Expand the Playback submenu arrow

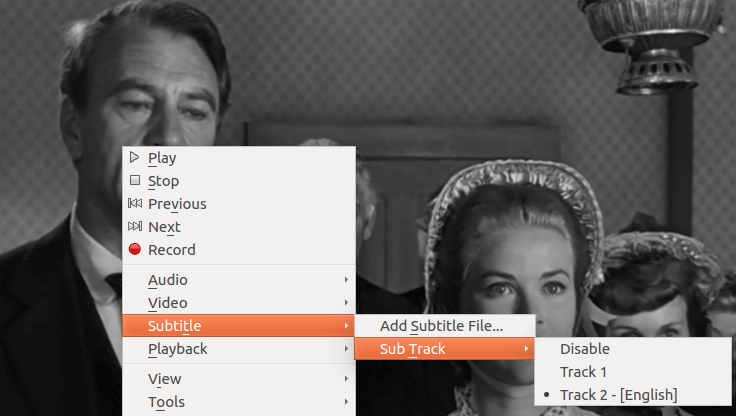pyautogui.click(x=346, y=349)
